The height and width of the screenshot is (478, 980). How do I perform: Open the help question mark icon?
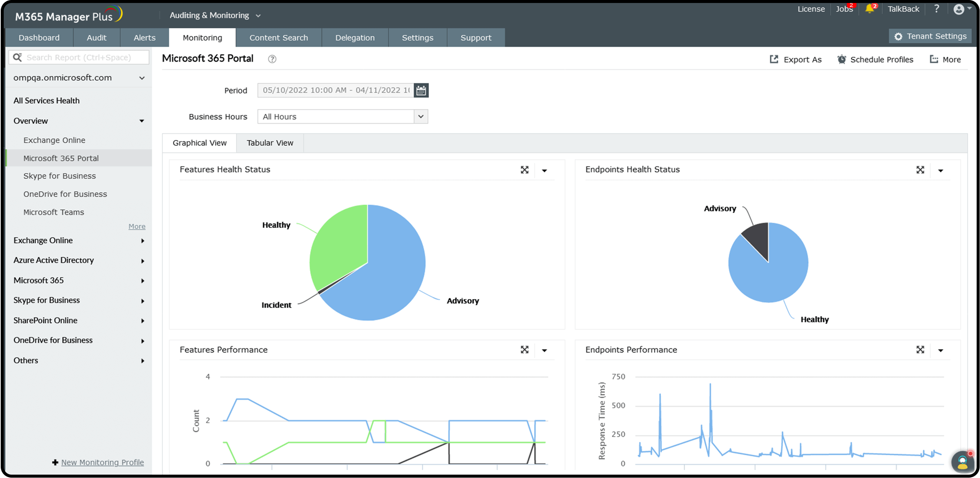937,9
